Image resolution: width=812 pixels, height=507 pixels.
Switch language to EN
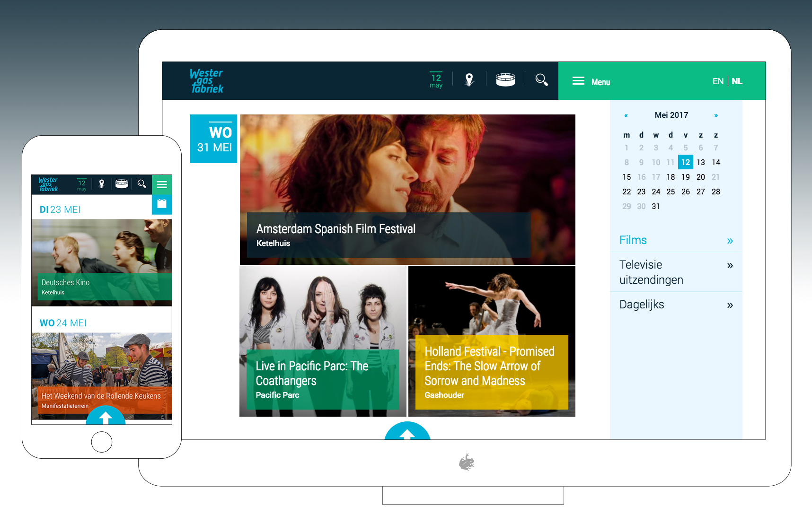(x=718, y=81)
